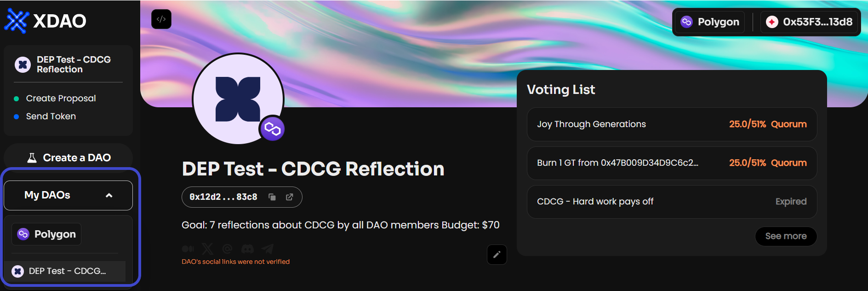
Task: Click the Medium social icon
Action: click(x=188, y=249)
